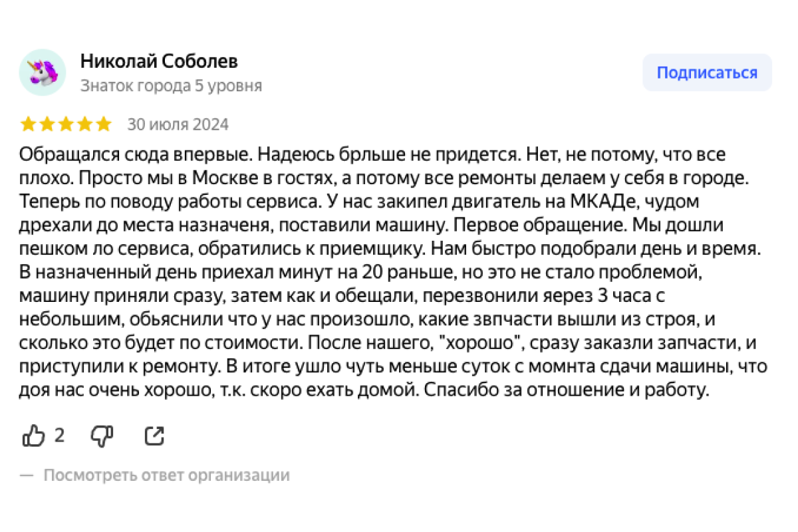Open Николай Соболев's unicorn avatar
The image size is (798, 532).
pyautogui.click(x=43, y=72)
